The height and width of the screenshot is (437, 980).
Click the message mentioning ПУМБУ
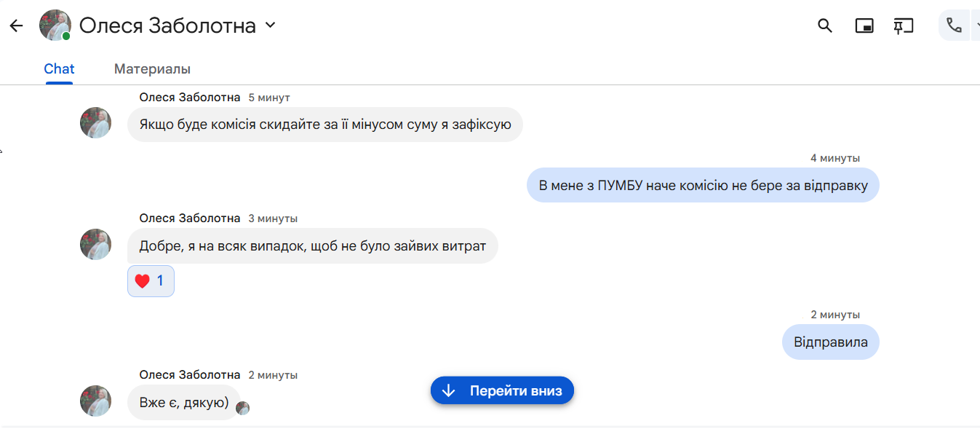coord(703,186)
